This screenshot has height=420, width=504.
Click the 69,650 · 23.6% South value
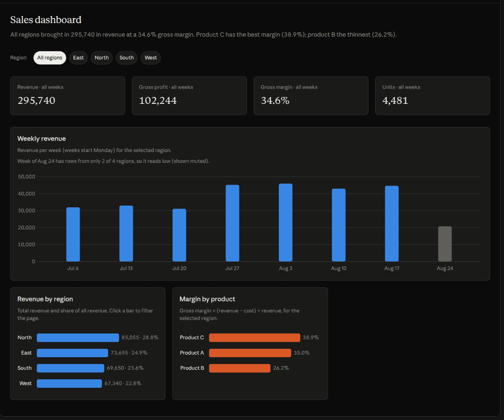click(125, 368)
